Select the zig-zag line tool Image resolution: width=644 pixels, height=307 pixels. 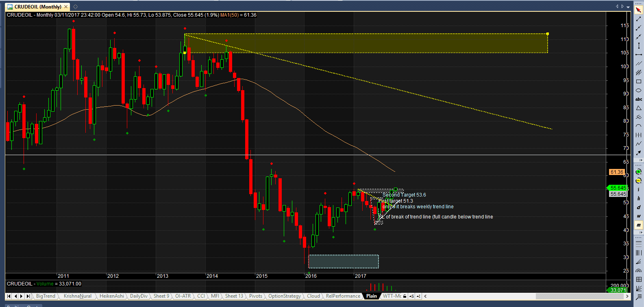[x=638, y=144]
